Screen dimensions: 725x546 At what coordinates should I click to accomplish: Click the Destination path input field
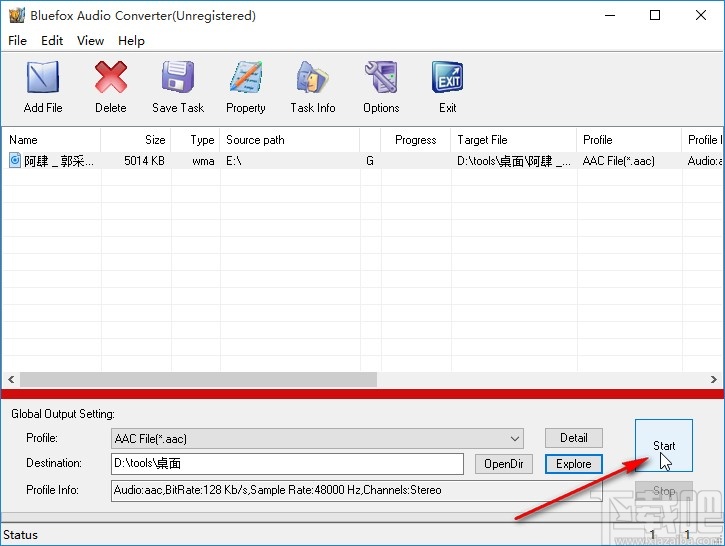coord(287,464)
